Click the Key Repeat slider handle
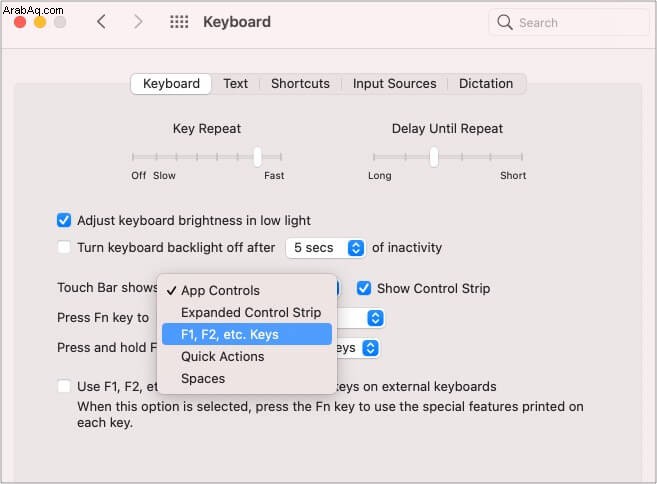The width and height of the screenshot is (657, 484). (258, 157)
